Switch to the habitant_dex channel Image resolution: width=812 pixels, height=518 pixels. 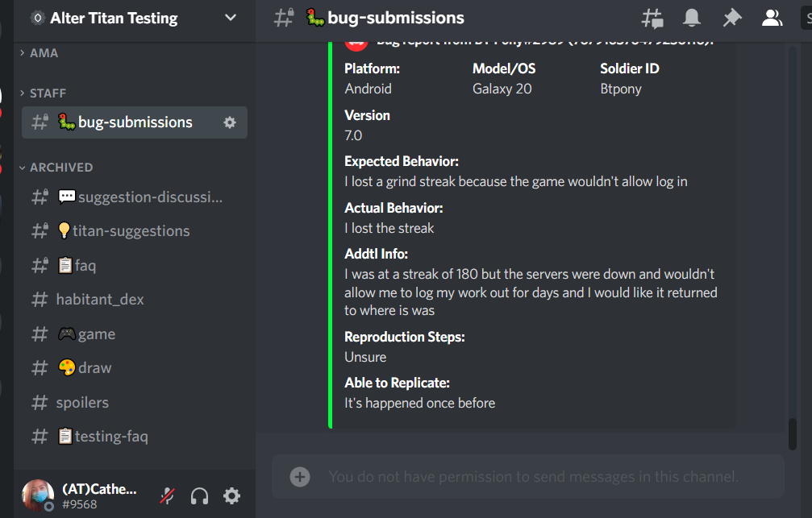[x=100, y=300]
